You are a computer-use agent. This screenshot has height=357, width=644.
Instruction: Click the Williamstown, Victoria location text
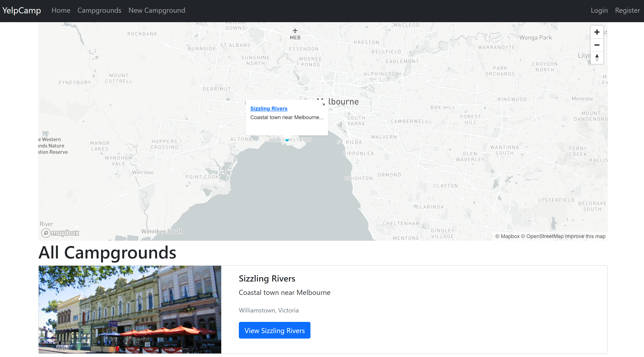(268, 310)
